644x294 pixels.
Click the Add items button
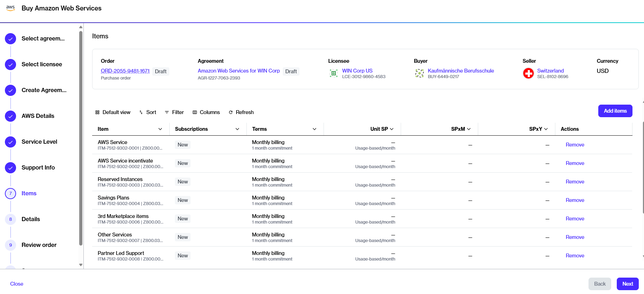click(x=615, y=111)
